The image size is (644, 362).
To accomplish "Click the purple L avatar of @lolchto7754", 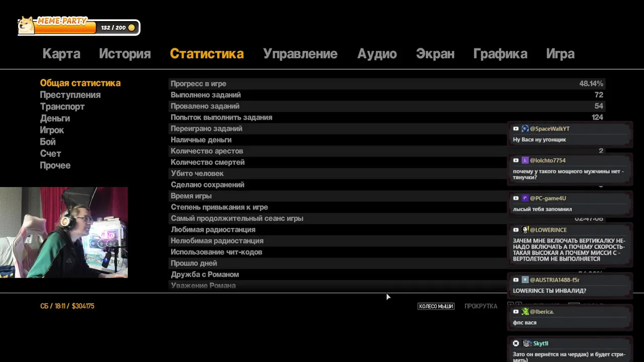I will 525,160.
